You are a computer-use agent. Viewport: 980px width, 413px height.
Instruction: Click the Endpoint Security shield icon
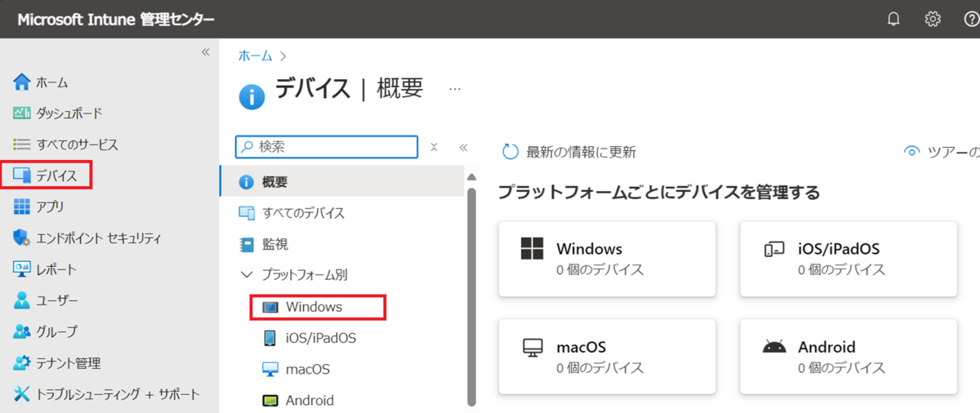coord(22,238)
